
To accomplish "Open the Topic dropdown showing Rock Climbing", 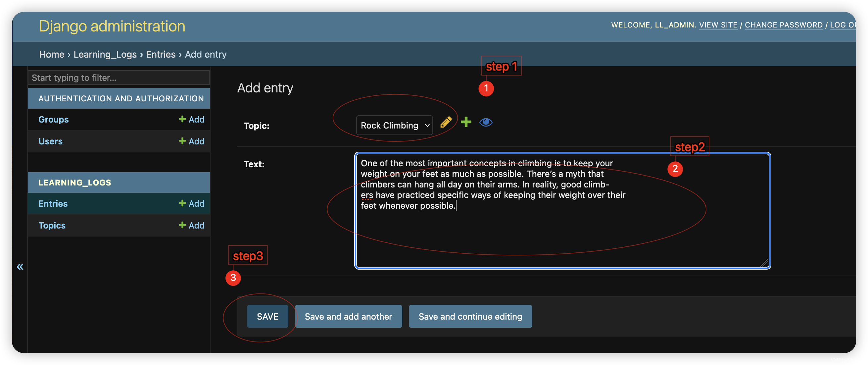I will pos(394,126).
